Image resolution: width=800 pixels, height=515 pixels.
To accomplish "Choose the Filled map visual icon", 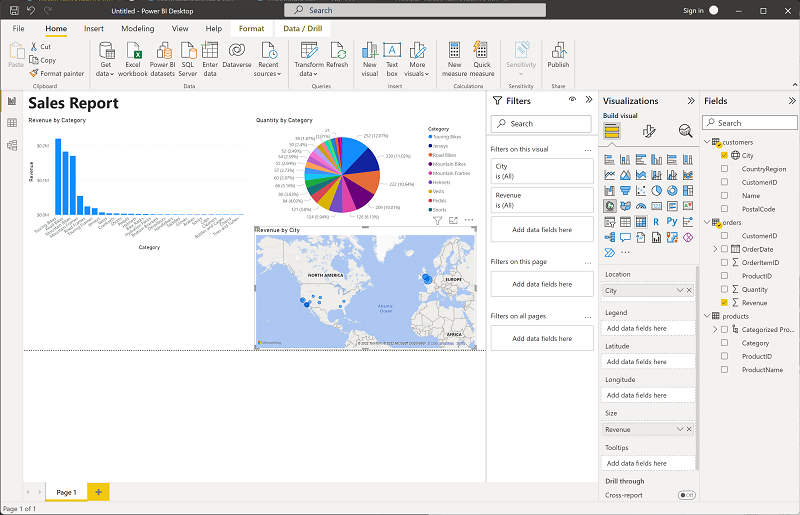I will point(625,206).
